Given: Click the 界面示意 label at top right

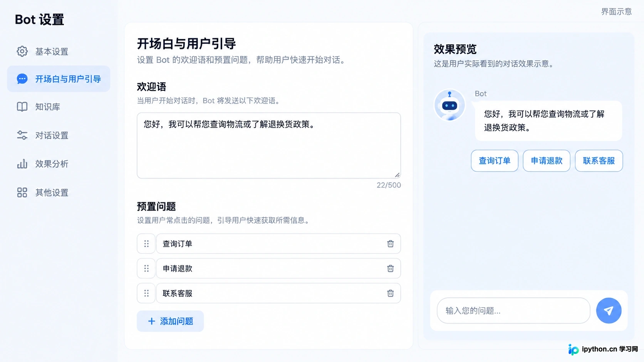Looking at the screenshot, I should tap(616, 12).
